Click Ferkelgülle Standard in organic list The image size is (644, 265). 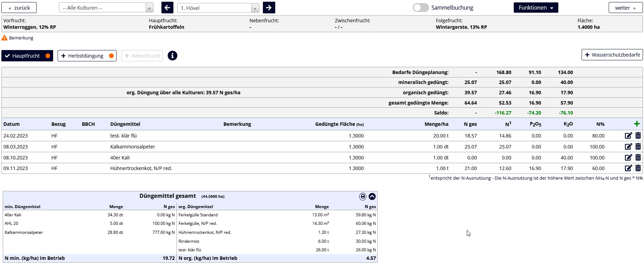(198, 215)
